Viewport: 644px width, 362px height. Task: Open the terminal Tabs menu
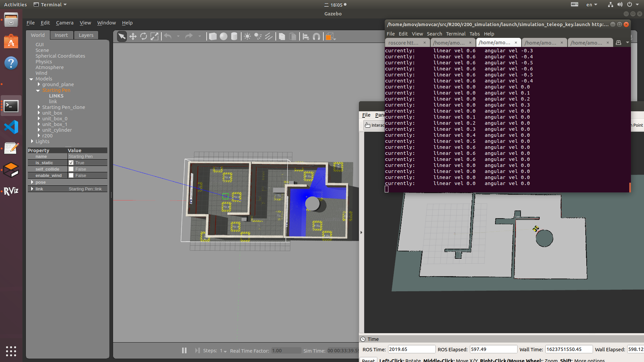coord(475,34)
